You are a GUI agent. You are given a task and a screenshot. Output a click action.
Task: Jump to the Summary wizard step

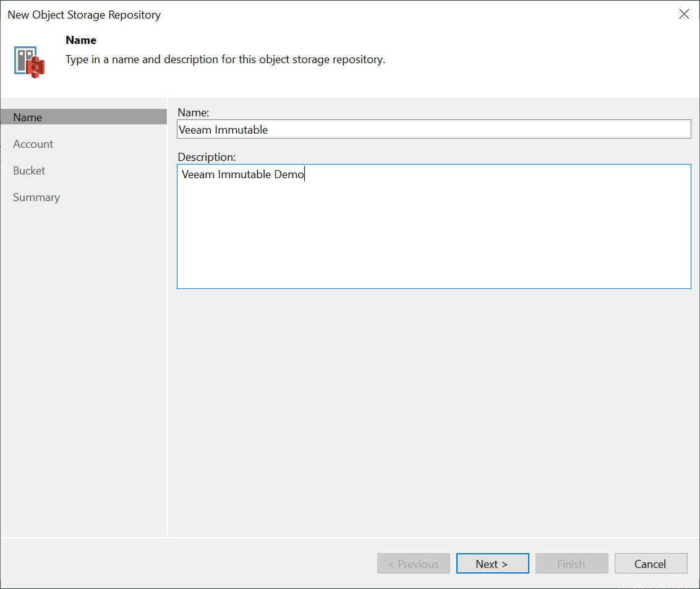pos(36,197)
